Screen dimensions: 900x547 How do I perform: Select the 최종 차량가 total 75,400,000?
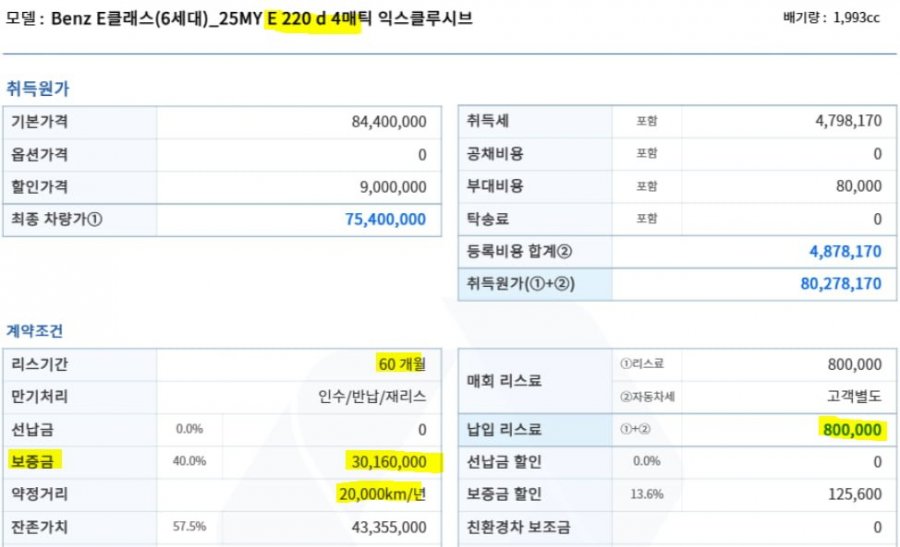pos(385,219)
